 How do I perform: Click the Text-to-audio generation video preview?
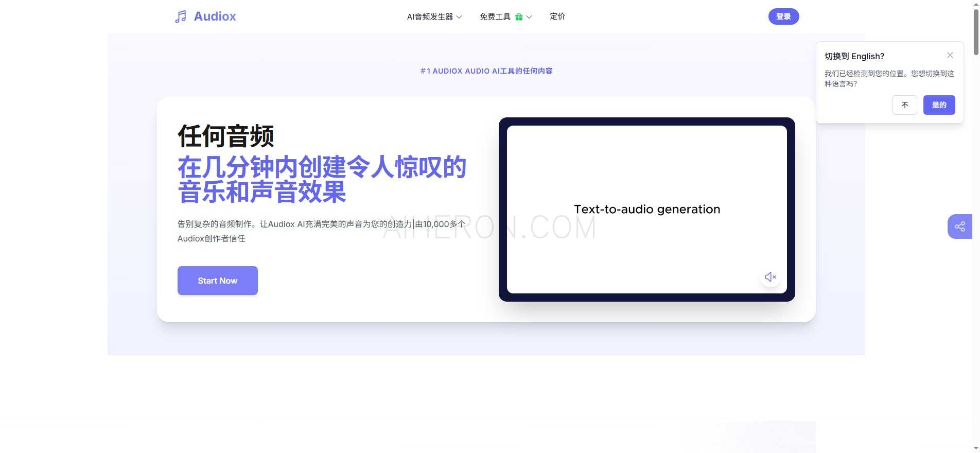tap(647, 210)
